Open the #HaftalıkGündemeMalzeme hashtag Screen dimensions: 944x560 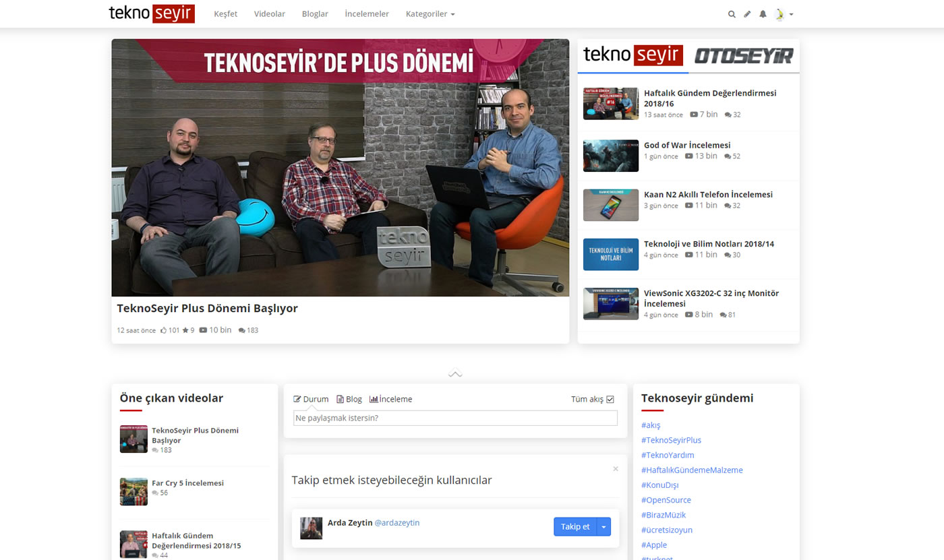692,470
